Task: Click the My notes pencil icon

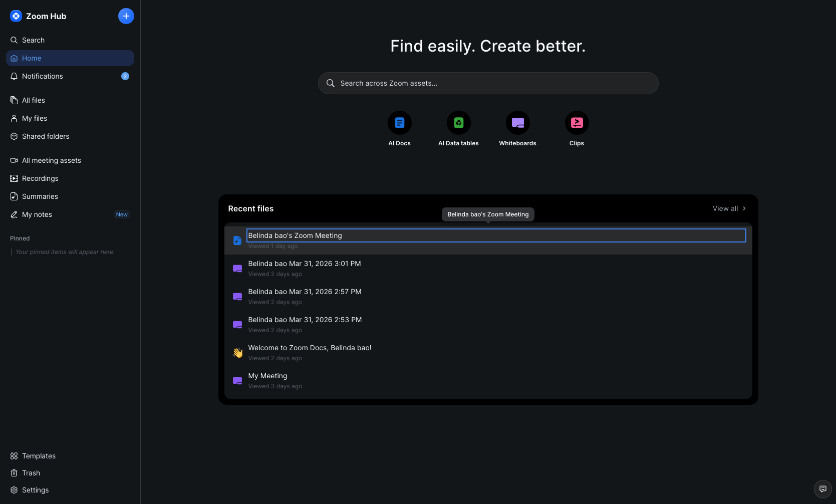Action: tap(14, 214)
